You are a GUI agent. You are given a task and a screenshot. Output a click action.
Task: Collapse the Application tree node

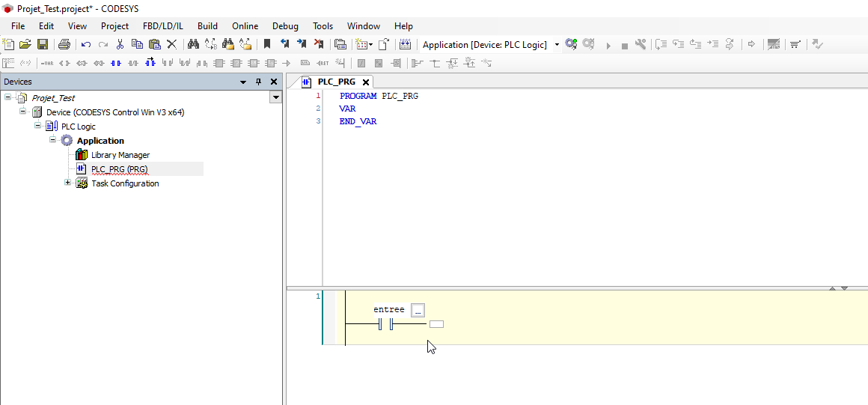54,140
